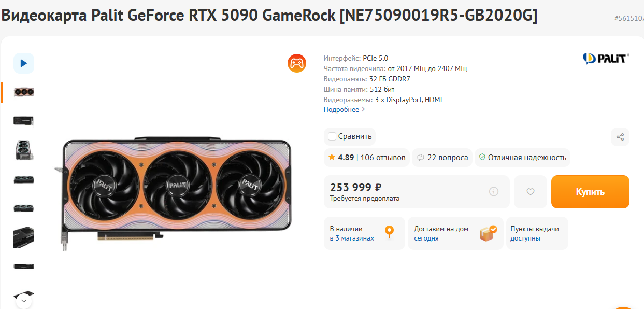Click the delivery box icon
The width and height of the screenshot is (644, 309).
pyautogui.click(x=488, y=233)
